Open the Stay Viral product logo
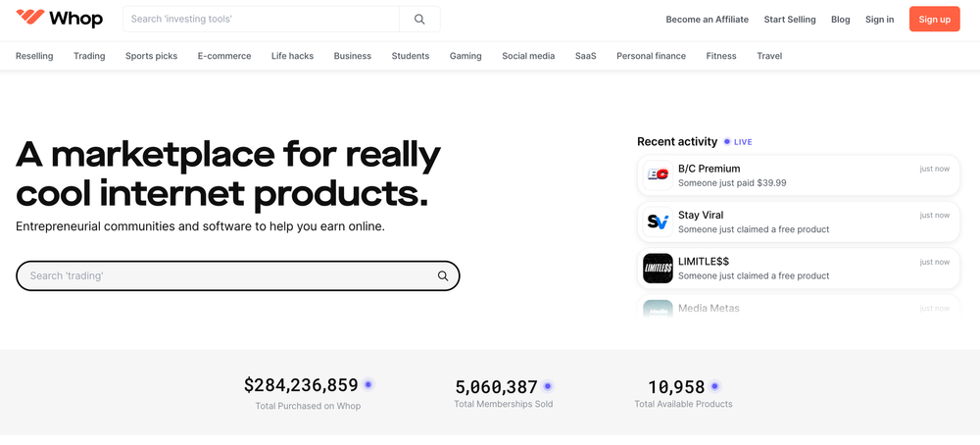This screenshot has width=980, height=445. [658, 222]
